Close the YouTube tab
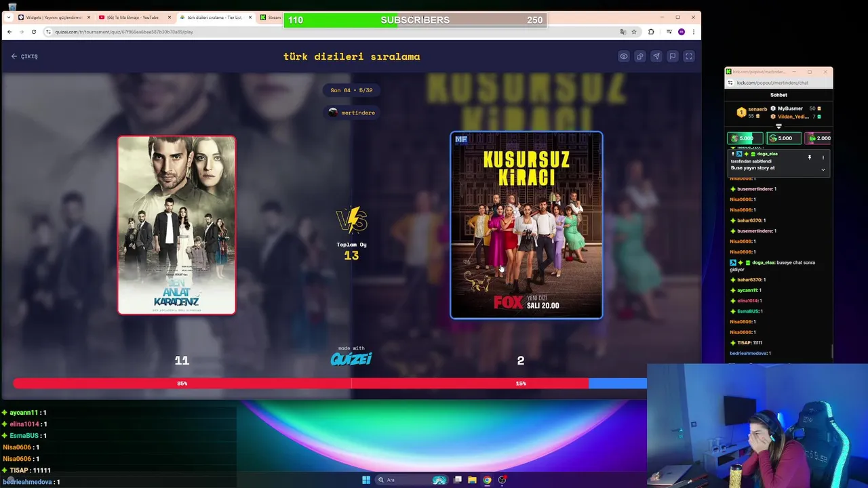This screenshot has width=868, height=488. click(x=169, y=18)
